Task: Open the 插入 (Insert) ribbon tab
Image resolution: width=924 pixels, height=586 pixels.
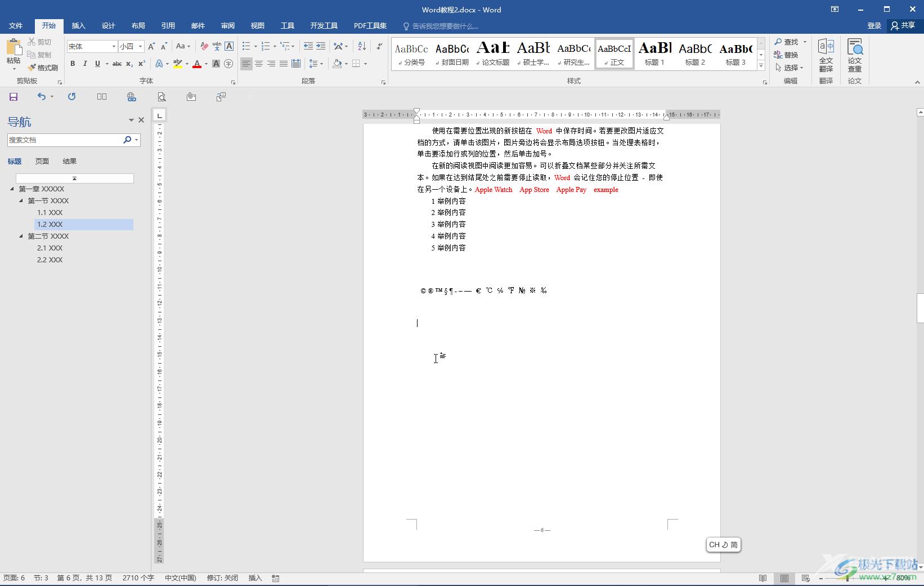Action: pyautogui.click(x=78, y=26)
